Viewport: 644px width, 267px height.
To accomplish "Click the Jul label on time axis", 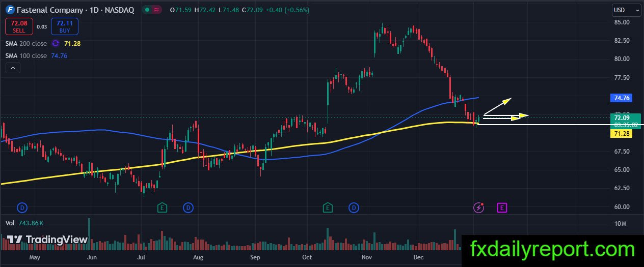I will (141, 258).
